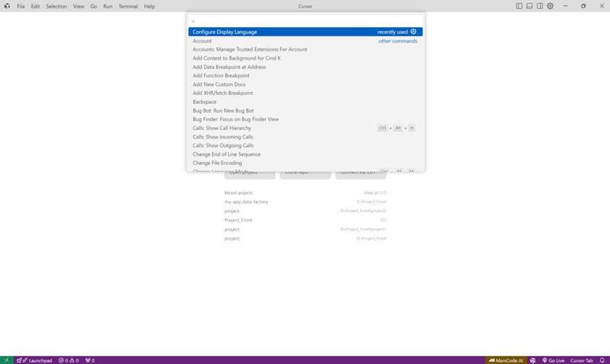
Task: Select Bug Finder: Focus on Bug Finder View
Action: [x=306, y=119]
